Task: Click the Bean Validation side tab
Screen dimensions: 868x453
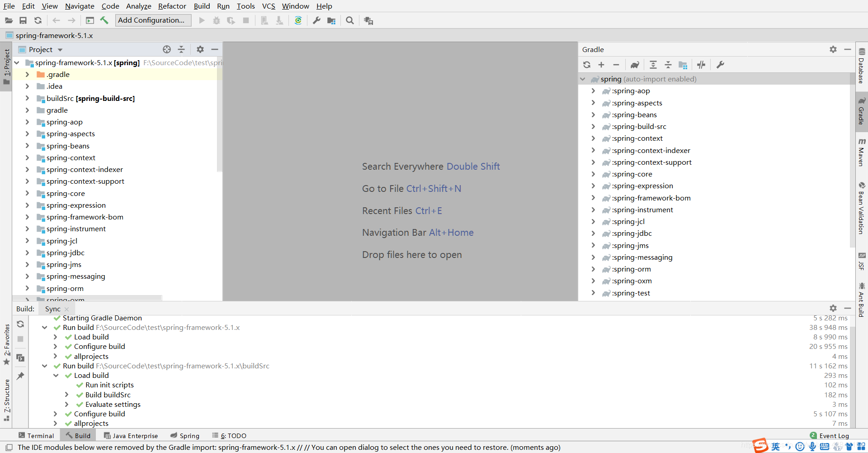Action: coord(862,208)
